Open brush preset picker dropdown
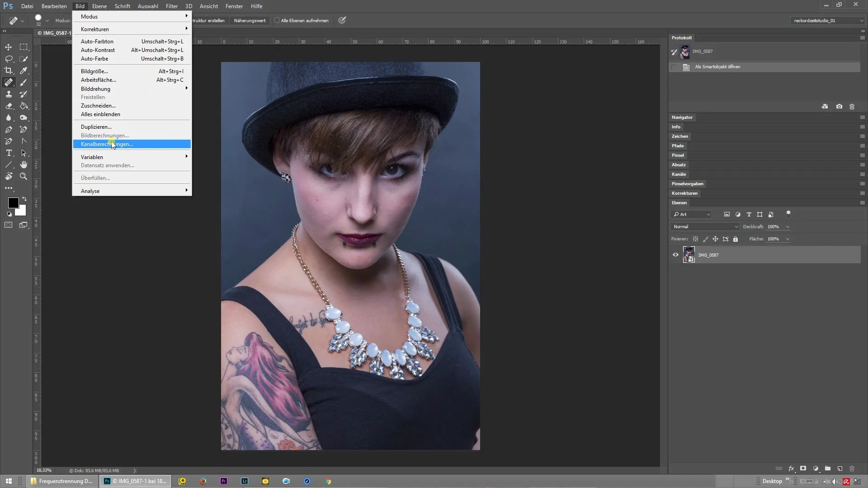Viewport: 868px width, 488px height. pyautogui.click(x=47, y=21)
